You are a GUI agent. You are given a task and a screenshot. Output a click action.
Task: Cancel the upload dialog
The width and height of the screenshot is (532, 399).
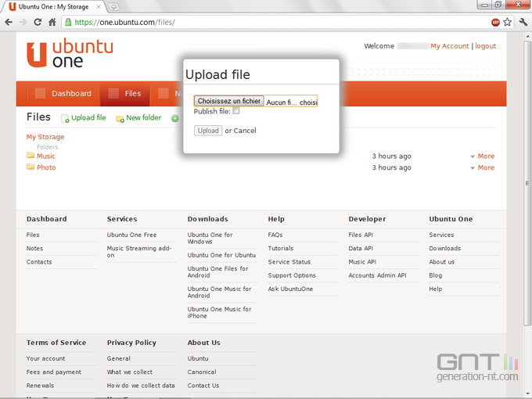(245, 131)
